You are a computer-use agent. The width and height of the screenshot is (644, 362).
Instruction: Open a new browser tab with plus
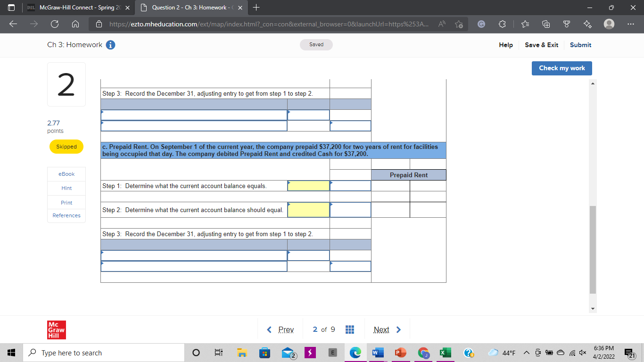click(x=256, y=8)
